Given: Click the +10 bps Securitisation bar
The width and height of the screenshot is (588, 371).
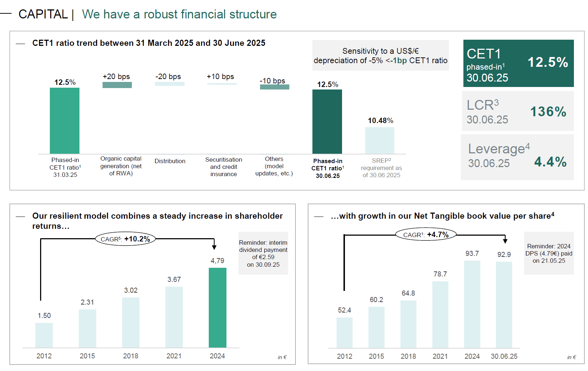Looking at the screenshot, I should point(222,83).
